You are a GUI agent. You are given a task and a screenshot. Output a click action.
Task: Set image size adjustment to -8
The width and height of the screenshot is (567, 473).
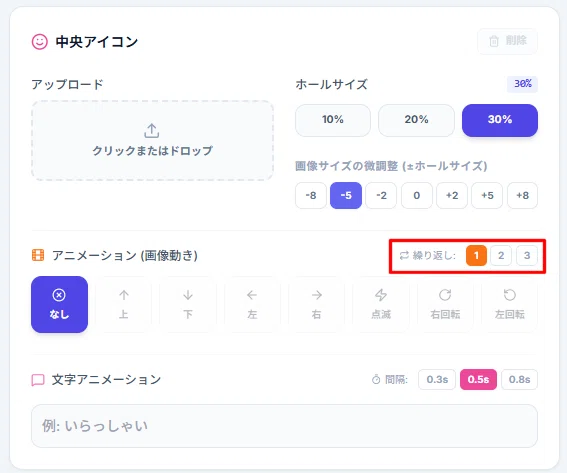pyautogui.click(x=311, y=196)
